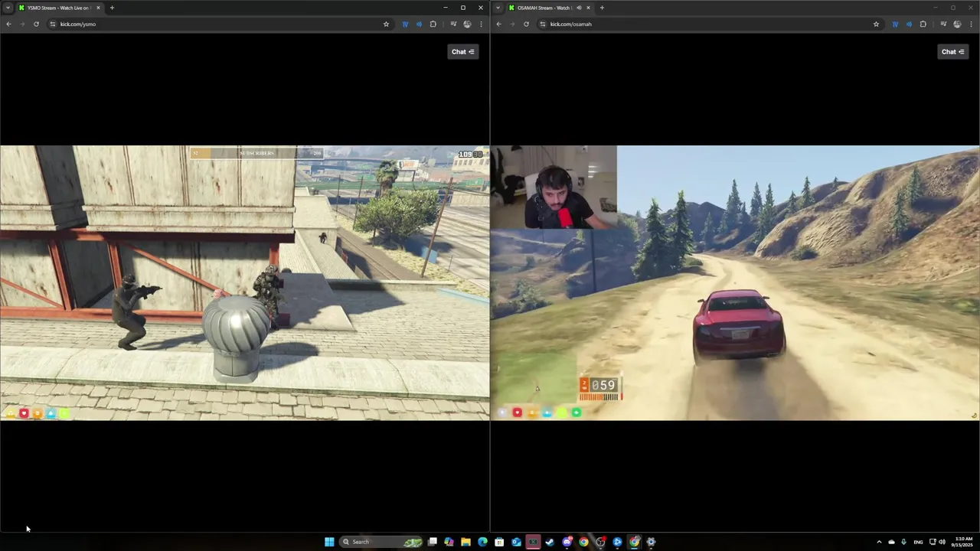Expand the Chat panel on OSAMAH stream
The width and height of the screenshot is (980, 551).
(x=953, y=51)
